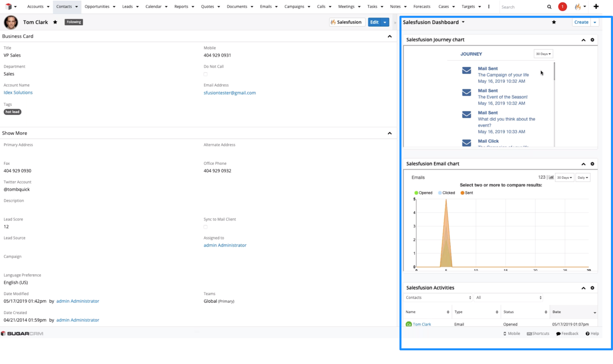Open the more modules vertical dots

tap(489, 7)
